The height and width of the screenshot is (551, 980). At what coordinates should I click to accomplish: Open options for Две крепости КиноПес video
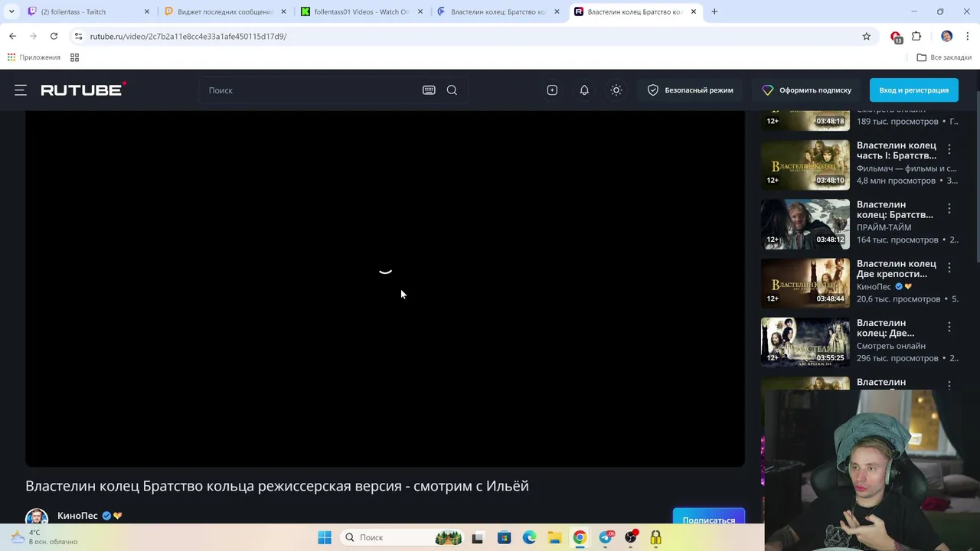(949, 267)
